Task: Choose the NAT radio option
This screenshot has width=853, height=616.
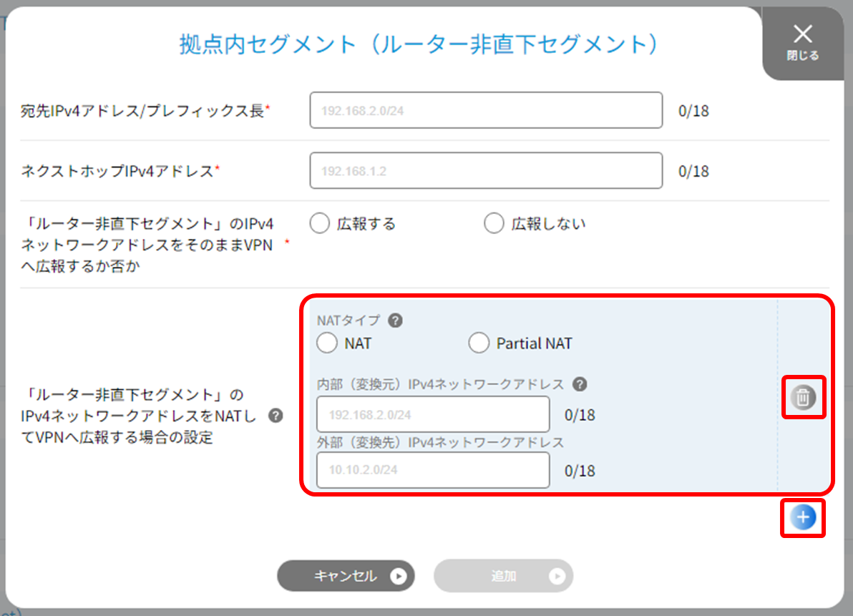Action: [327, 343]
